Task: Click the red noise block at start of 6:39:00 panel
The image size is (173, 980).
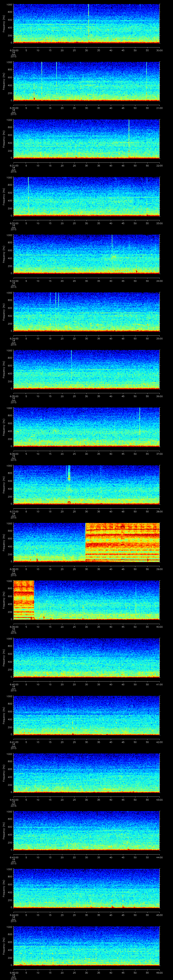Action: tap(24, 600)
